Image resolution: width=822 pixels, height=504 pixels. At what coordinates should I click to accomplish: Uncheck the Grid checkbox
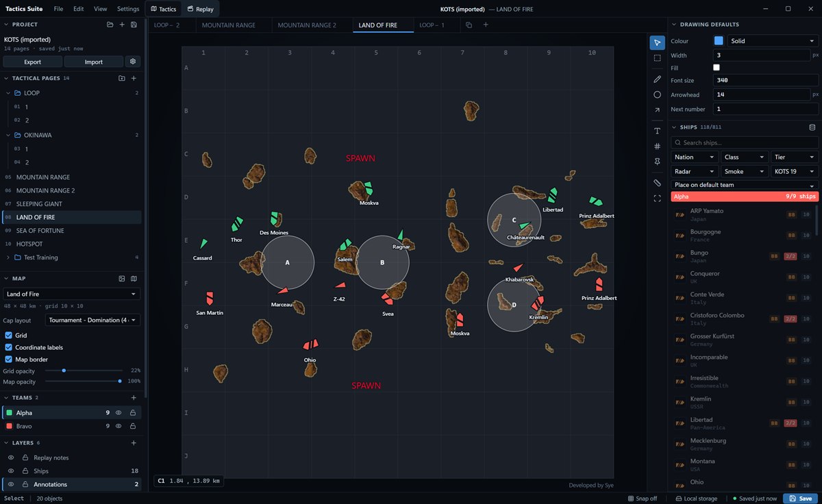(8, 336)
